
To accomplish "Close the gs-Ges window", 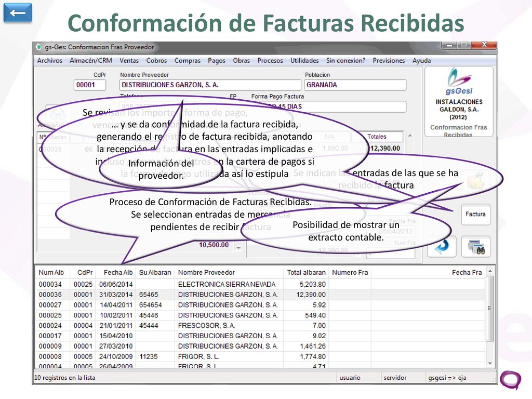I will pos(485,45).
